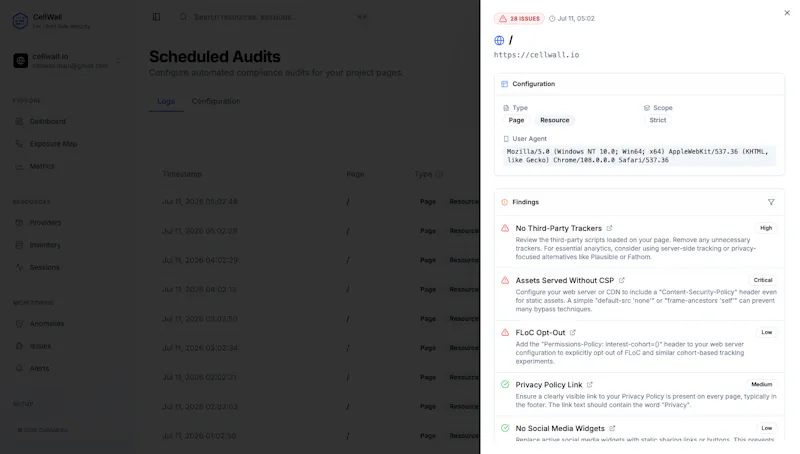Image resolution: width=800 pixels, height=454 pixels.
Task: Open the FLoC Opt-Out finding title
Action: pyautogui.click(x=540, y=332)
